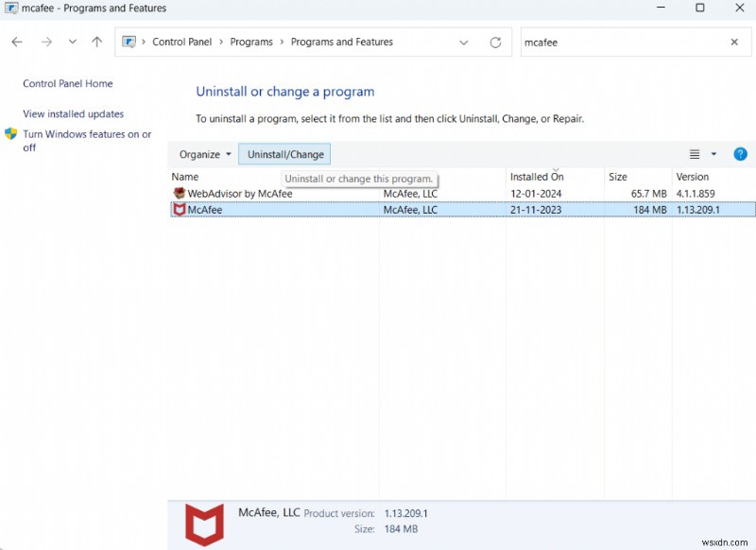756x550 pixels.
Task: Open the view options dropdown arrow
Action: tap(713, 154)
